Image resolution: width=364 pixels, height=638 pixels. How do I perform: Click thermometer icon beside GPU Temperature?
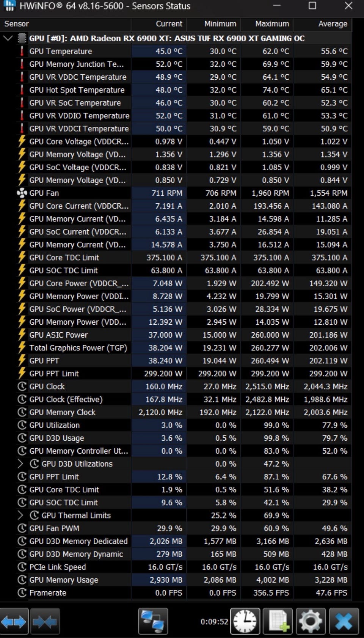22,51
